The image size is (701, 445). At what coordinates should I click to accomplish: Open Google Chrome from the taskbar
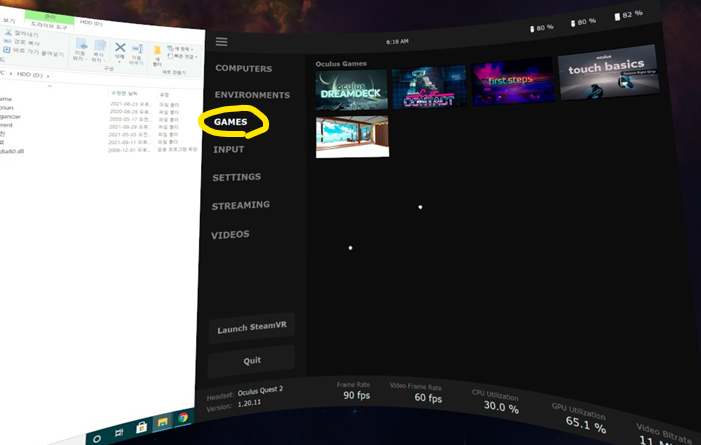point(183,418)
